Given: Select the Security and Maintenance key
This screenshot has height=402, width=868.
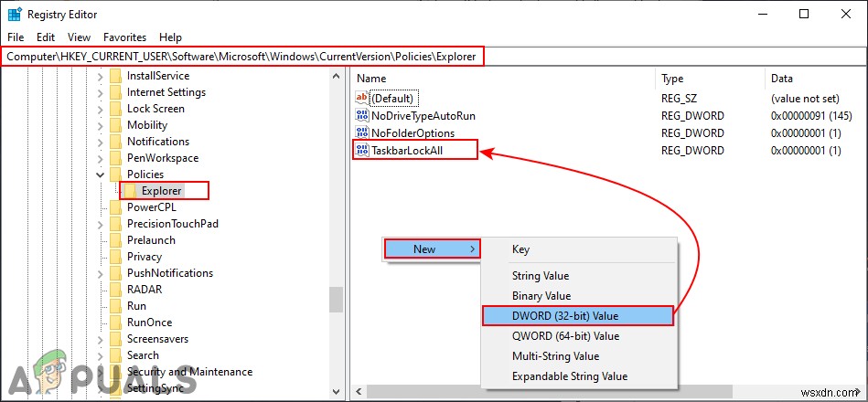Looking at the screenshot, I should [x=189, y=372].
